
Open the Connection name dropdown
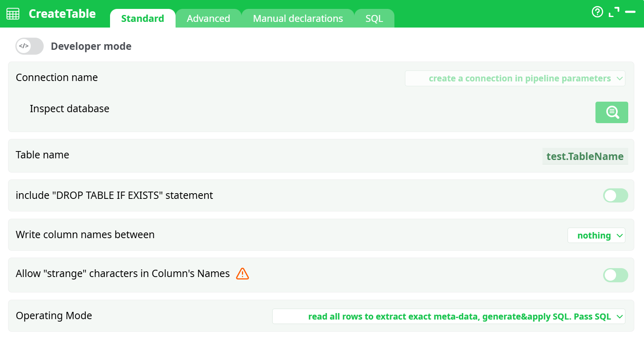515,79
